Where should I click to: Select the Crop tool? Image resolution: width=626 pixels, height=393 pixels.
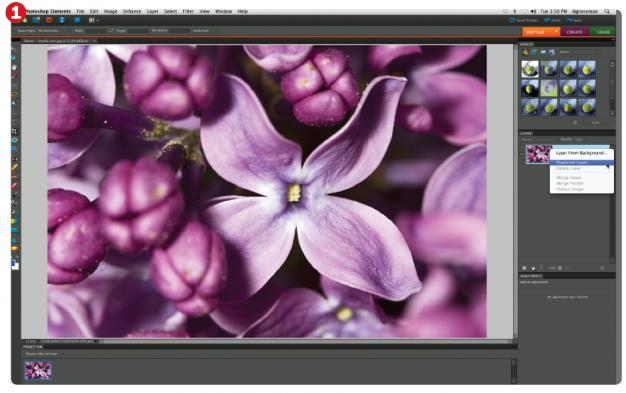[14, 130]
